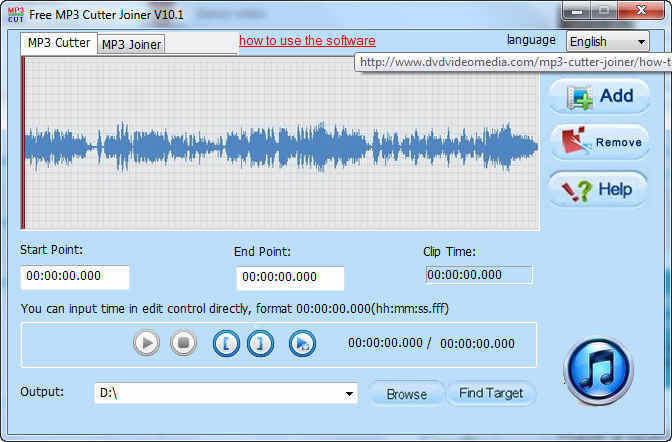Viewport: 672px width, 442px height.
Task: Click the 'Start Point:' label
Action: coord(51,250)
